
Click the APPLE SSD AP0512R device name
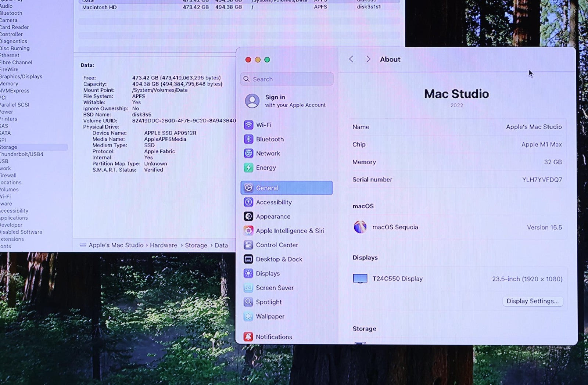tap(170, 133)
